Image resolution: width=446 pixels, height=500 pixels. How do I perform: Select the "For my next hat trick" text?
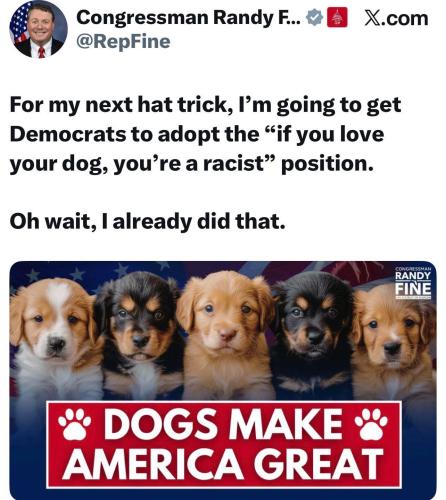click(121, 105)
